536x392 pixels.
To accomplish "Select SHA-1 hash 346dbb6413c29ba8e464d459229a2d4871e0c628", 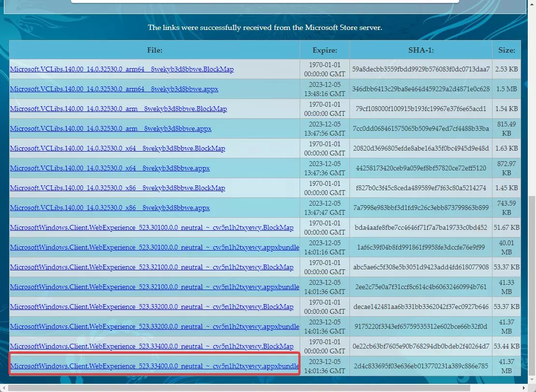I will [421, 89].
